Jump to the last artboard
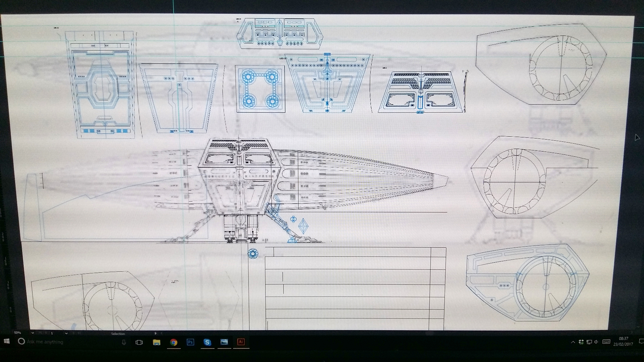Image resolution: width=644 pixels, height=362 pixels. click(x=79, y=333)
